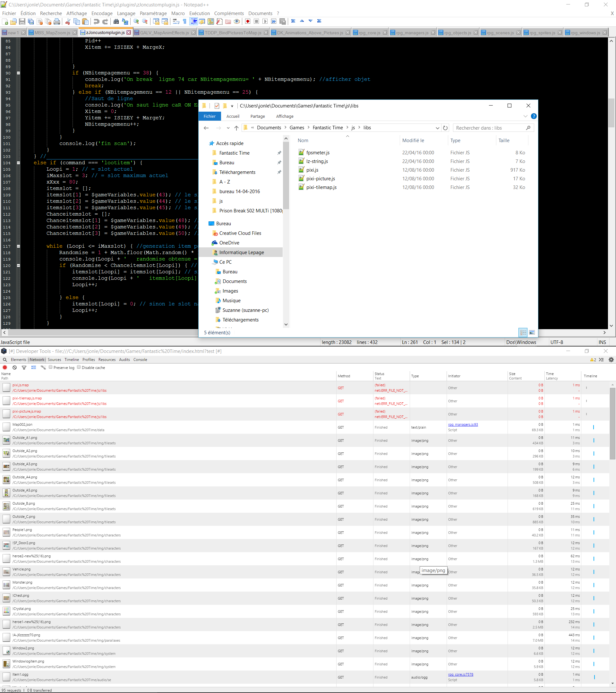The image size is (616, 693).
Task: Click the Rechercher dans : libs search field
Action: 489,128
